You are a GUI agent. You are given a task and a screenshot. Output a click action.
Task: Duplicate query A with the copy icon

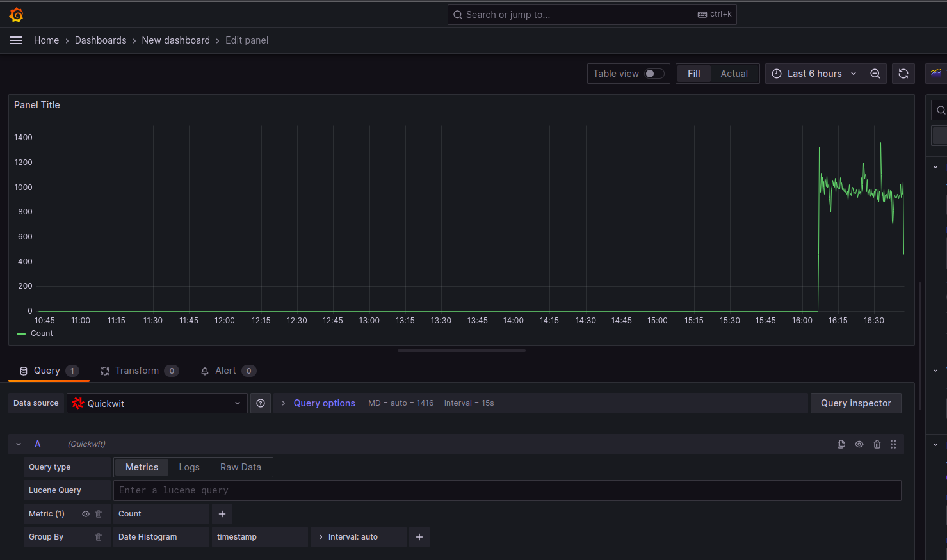841,444
